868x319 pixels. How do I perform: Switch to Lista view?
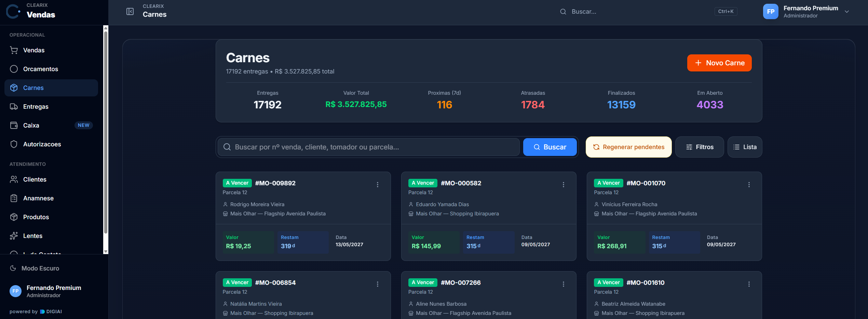[745, 147]
